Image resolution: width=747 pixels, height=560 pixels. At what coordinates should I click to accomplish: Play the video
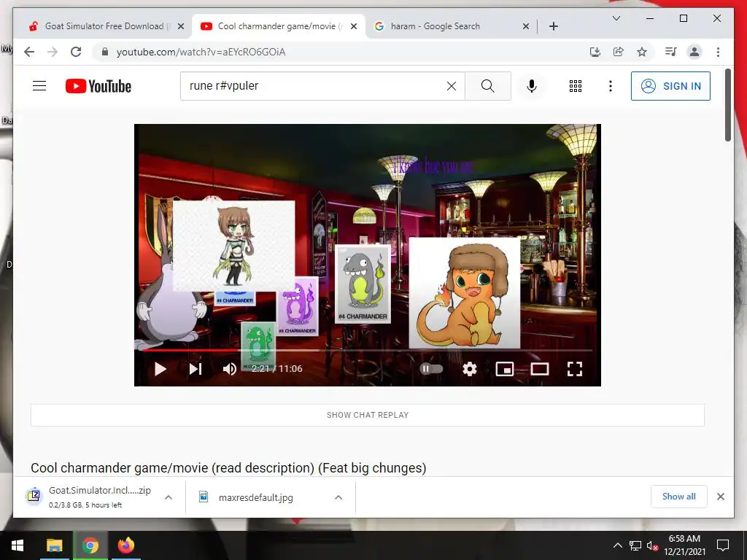pyautogui.click(x=160, y=368)
